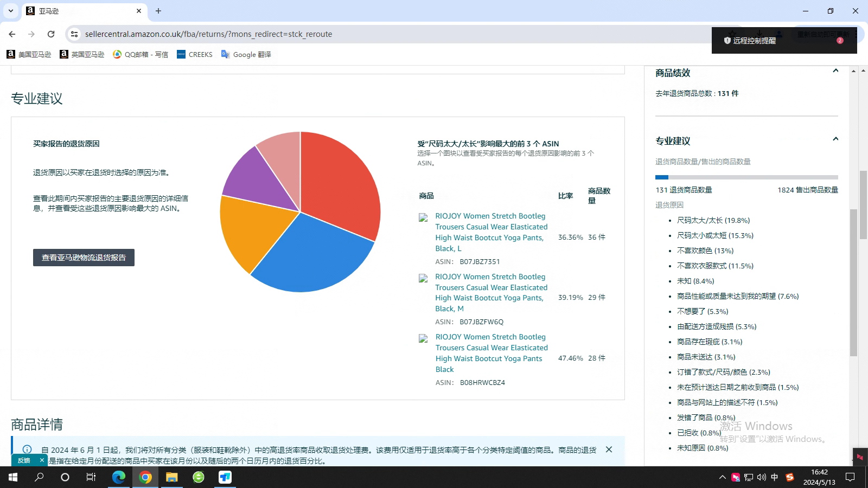868x488 pixels.
Task: Click the info icon in notice banner
Action: pyautogui.click(x=27, y=450)
